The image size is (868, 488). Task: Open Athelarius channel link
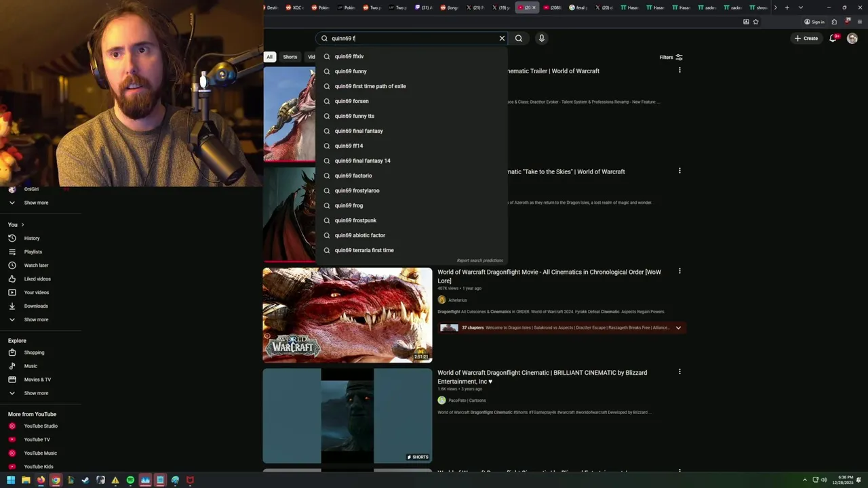(458, 300)
